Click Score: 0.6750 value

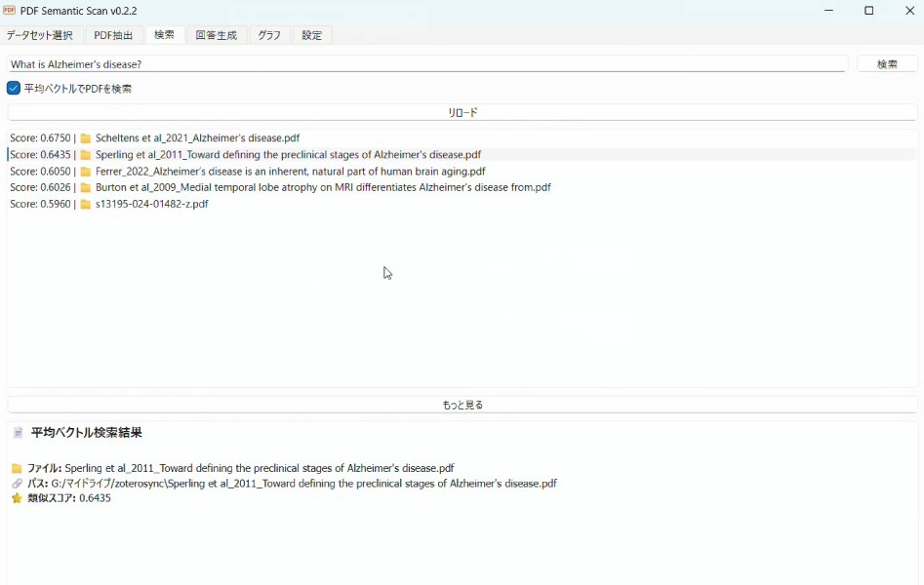pos(40,137)
